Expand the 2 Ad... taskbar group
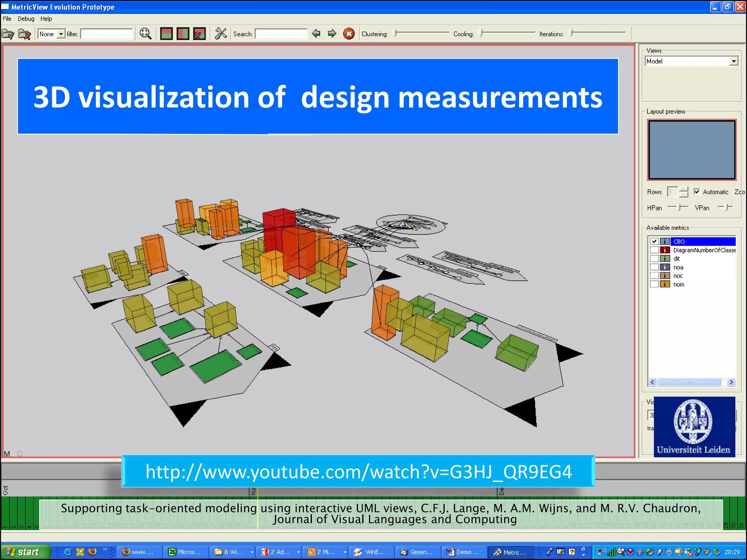 point(298,552)
